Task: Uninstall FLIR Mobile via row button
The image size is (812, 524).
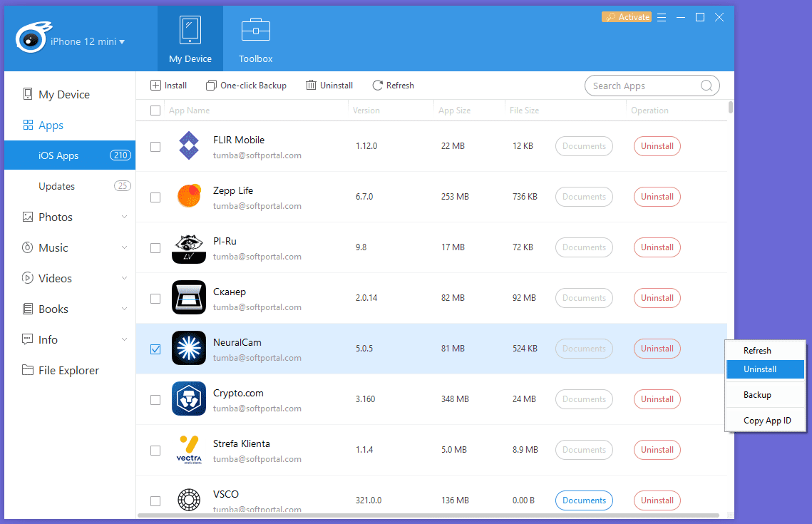Action: point(657,146)
